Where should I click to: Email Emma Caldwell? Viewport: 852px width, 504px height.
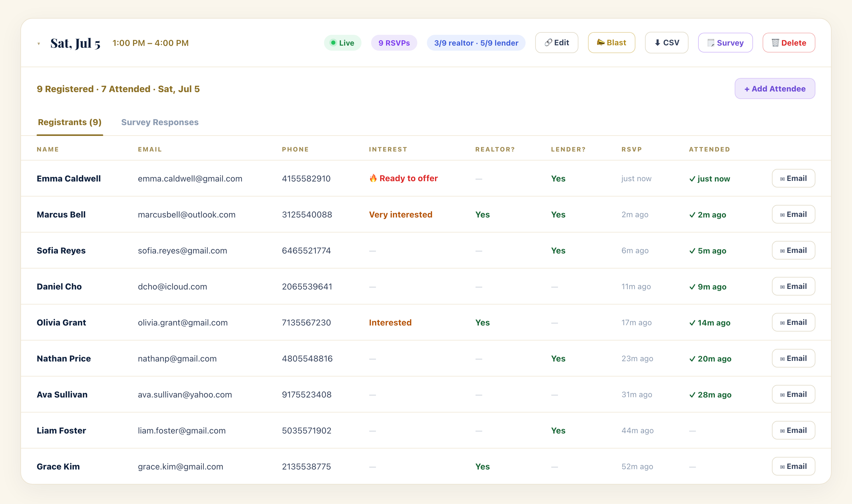tap(793, 178)
